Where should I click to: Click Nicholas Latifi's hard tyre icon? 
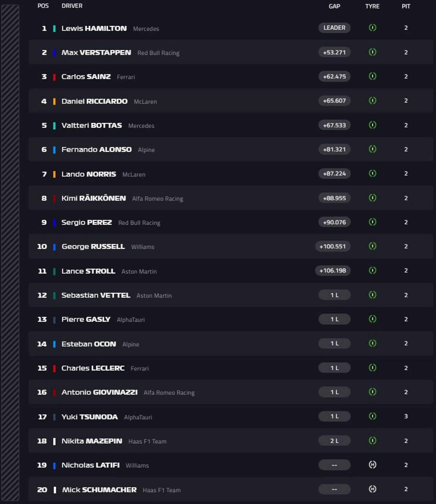(372, 465)
